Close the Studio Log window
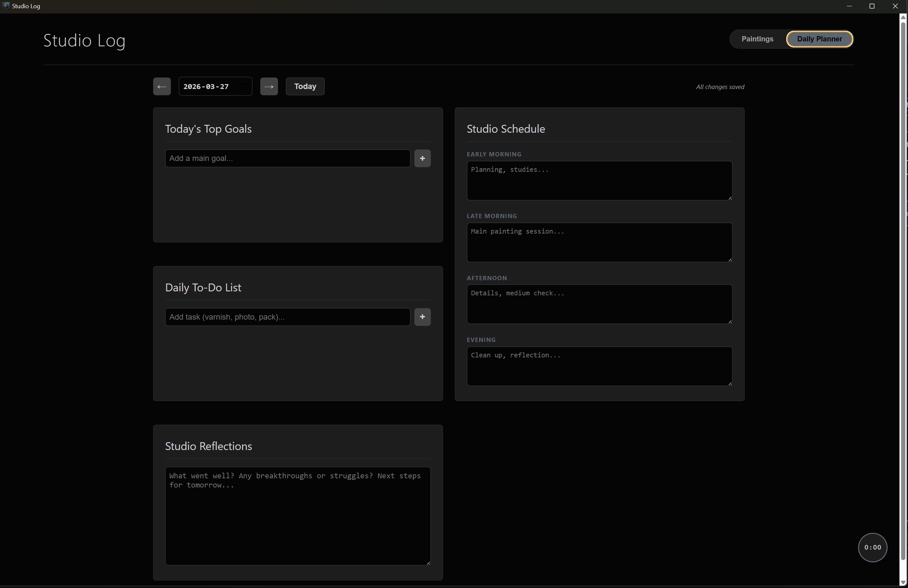This screenshot has height=588, width=908. click(x=895, y=6)
